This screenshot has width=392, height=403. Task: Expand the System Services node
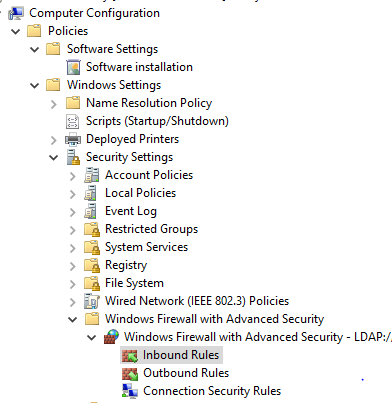coord(73,248)
